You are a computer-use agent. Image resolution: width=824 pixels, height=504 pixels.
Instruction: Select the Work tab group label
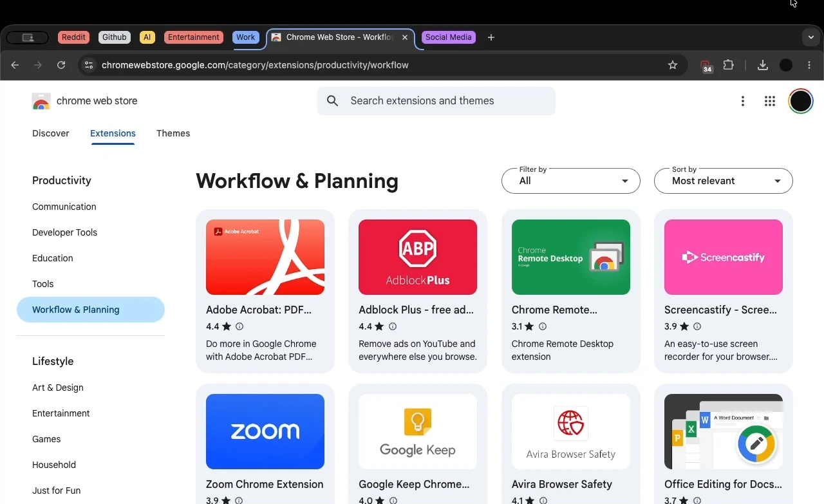click(245, 37)
